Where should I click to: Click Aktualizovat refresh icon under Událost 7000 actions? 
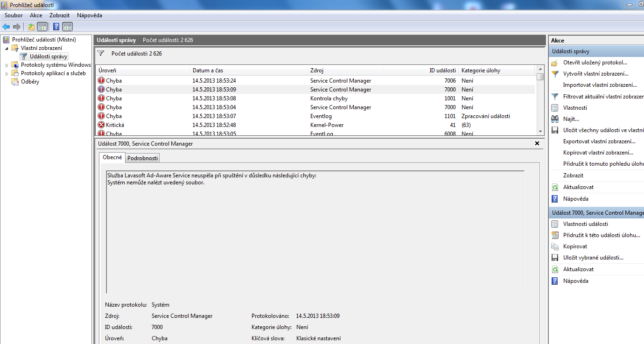555,269
